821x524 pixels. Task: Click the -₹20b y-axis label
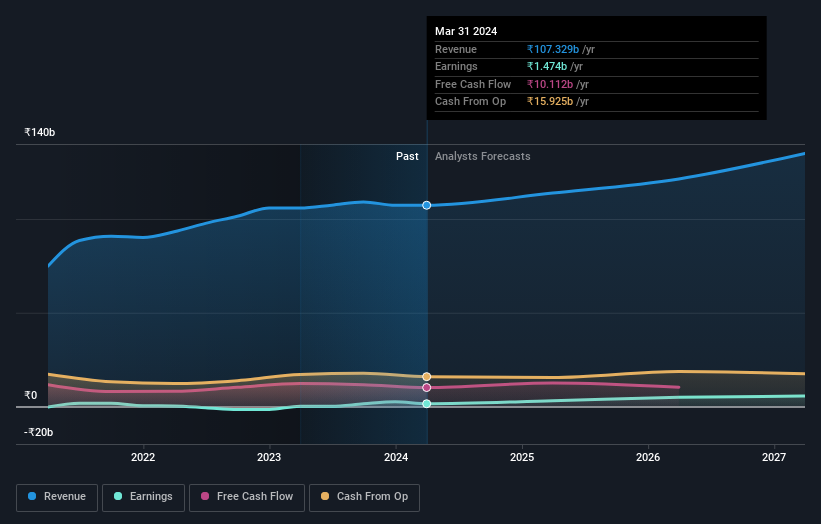tap(38, 432)
